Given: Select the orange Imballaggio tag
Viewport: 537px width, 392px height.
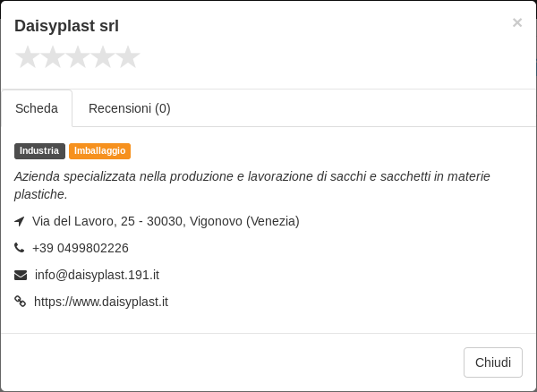Looking at the screenshot, I should coord(99,151).
